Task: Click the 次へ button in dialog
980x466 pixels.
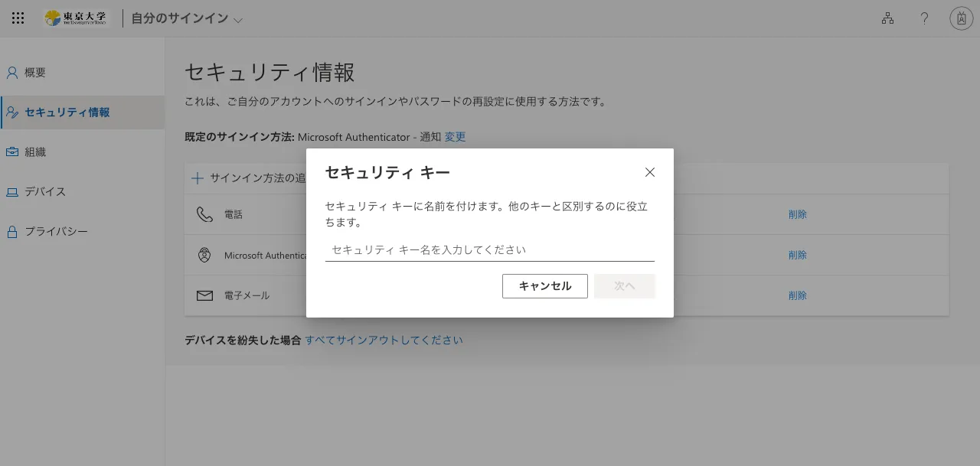Action: pyautogui.click(x=624, y=286)
